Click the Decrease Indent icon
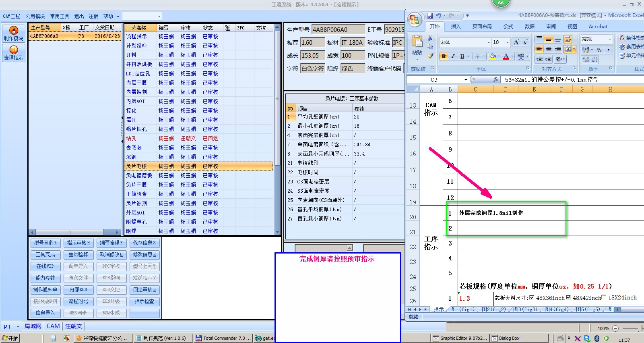Viewport: 644px width, 343px height. (x=539, y=59)
